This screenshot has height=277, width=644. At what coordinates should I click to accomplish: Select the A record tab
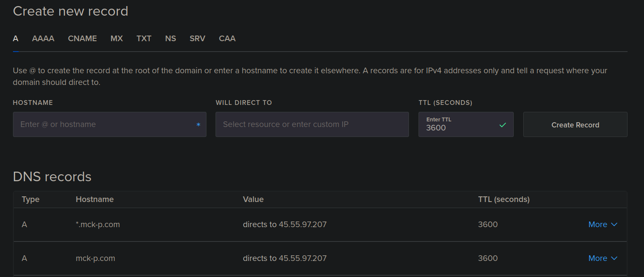[x=16, y=39]
